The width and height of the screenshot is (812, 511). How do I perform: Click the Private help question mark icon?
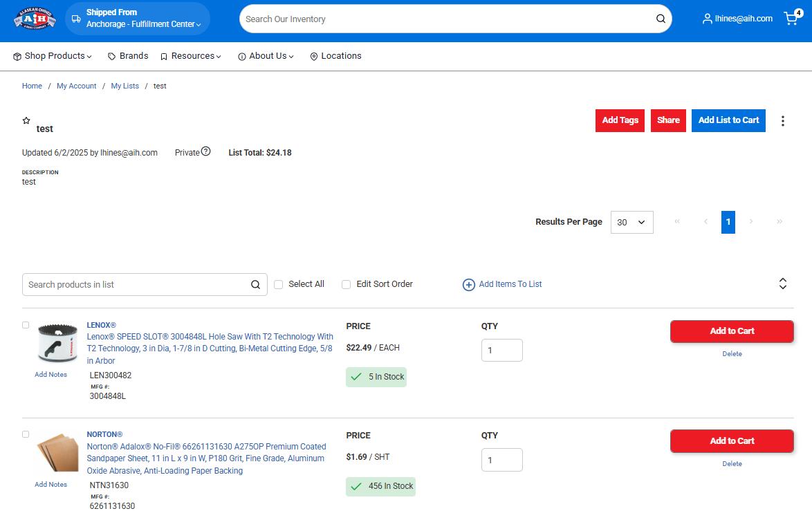click(205, 151)
